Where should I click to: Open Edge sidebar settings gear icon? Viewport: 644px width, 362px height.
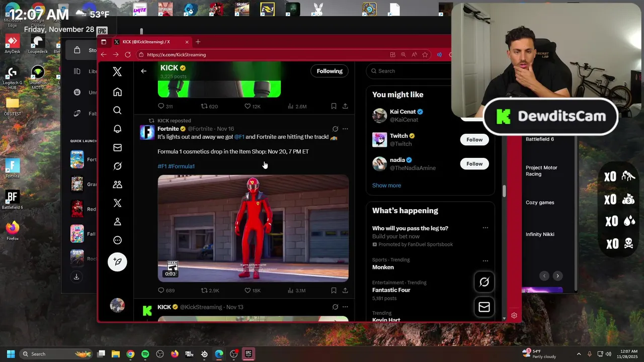514,315
